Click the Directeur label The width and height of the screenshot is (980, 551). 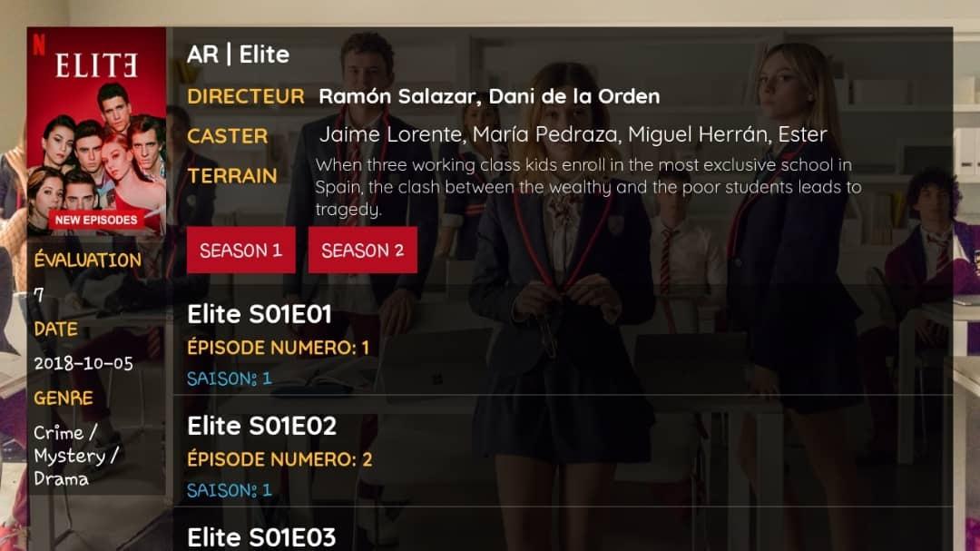tap(246, 96)
